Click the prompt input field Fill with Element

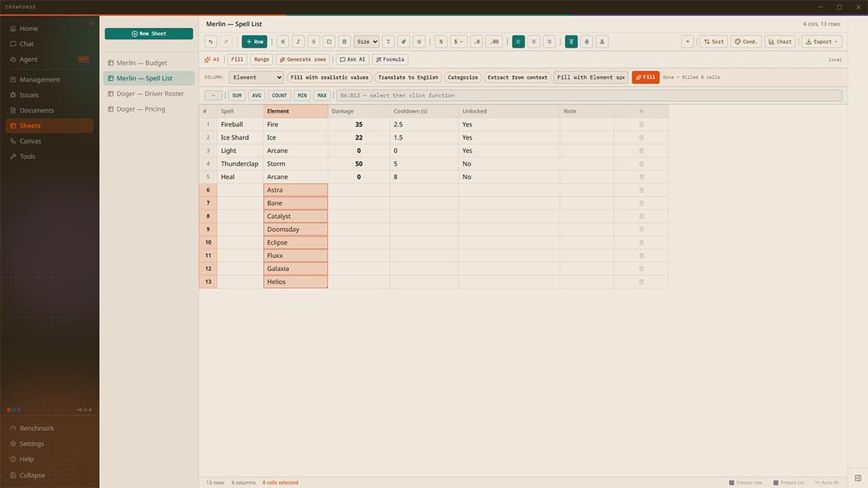coord(591,77)
